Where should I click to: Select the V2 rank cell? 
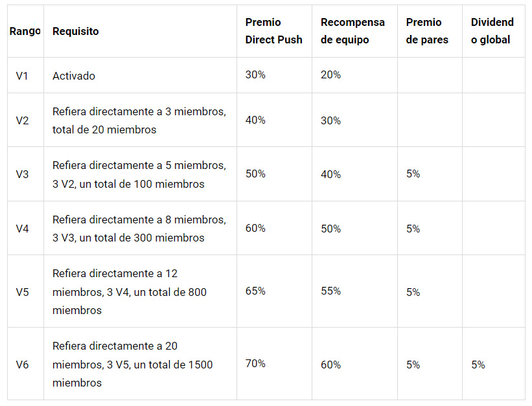[x=22, y=120]
